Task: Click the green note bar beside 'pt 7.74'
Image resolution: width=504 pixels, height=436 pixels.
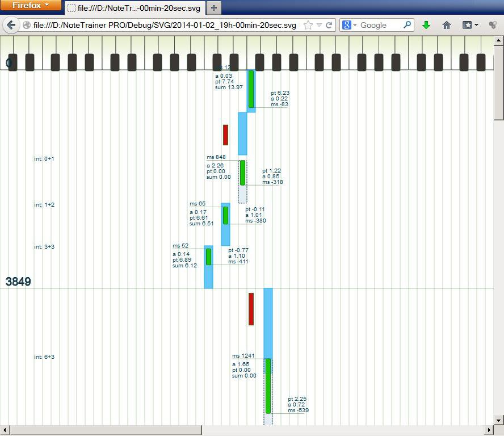Action: [251, 89]
